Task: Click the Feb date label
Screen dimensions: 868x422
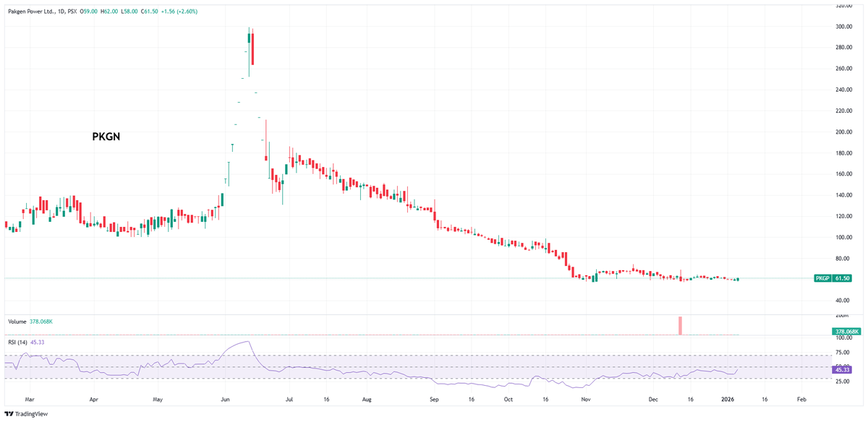Action: tap(801, 398)
